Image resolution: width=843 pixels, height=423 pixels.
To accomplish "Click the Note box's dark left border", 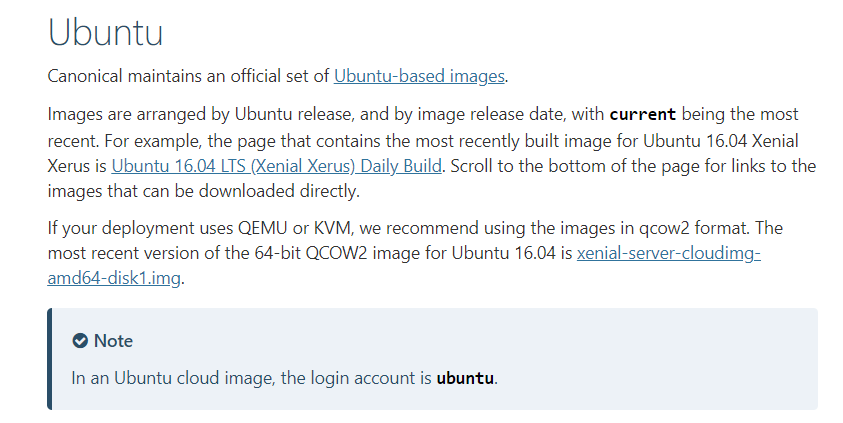I will point(50,359).
